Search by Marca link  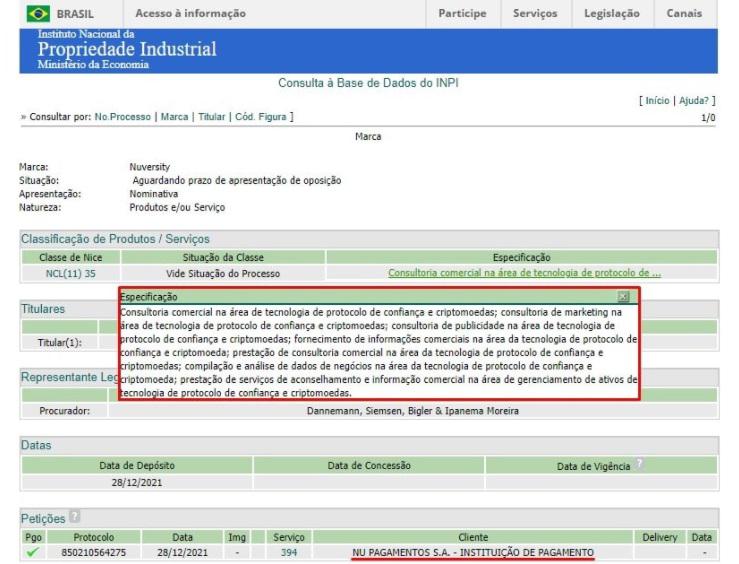tap(174, 116)
